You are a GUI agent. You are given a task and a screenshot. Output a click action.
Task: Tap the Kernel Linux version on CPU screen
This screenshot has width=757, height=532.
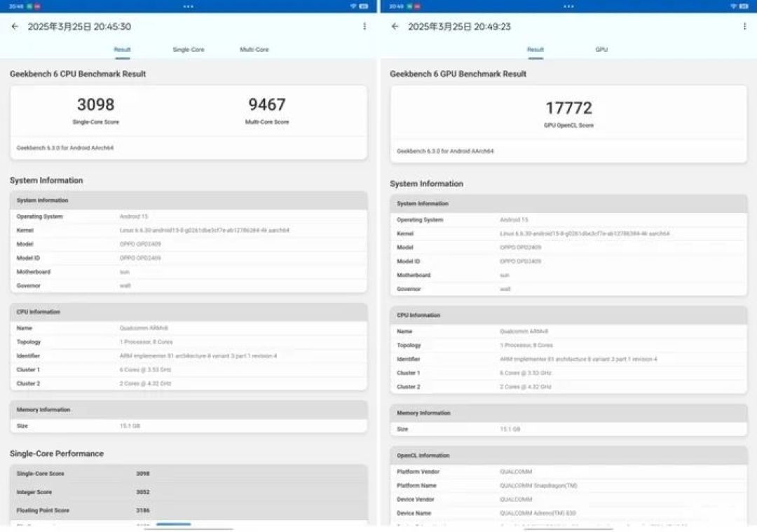tap(204, 231)
